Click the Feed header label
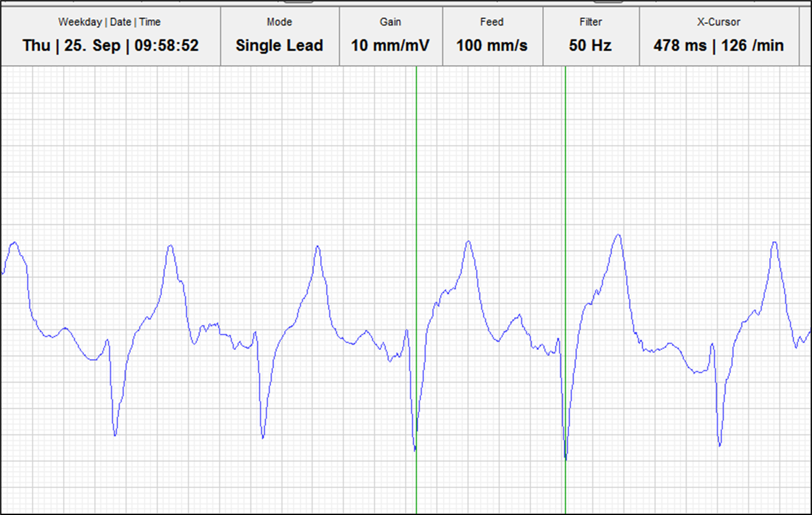Viewport: 812px width, 515px height. tap(491, 22)
